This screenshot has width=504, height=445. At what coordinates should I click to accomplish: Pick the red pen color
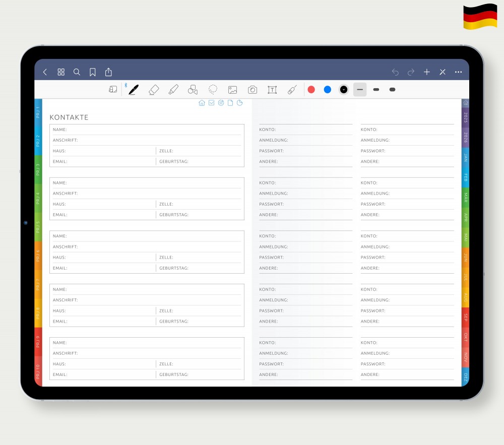(311, 90)
